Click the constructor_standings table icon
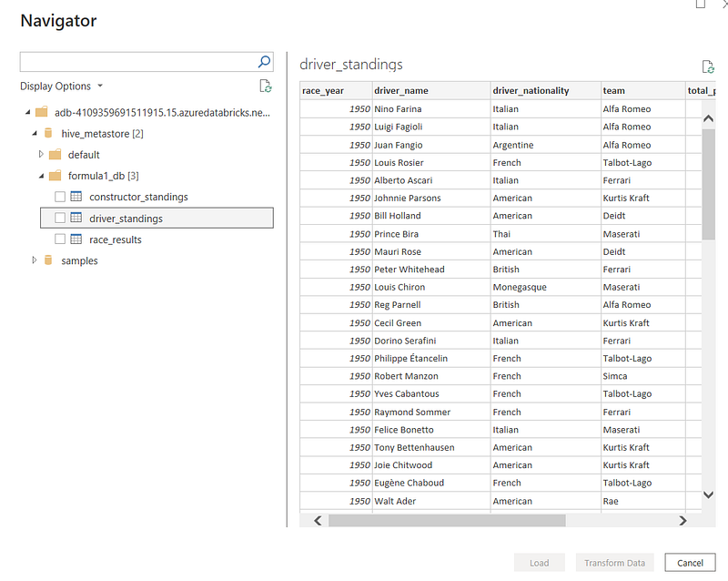The image size is (728, 581). [76, 197]
